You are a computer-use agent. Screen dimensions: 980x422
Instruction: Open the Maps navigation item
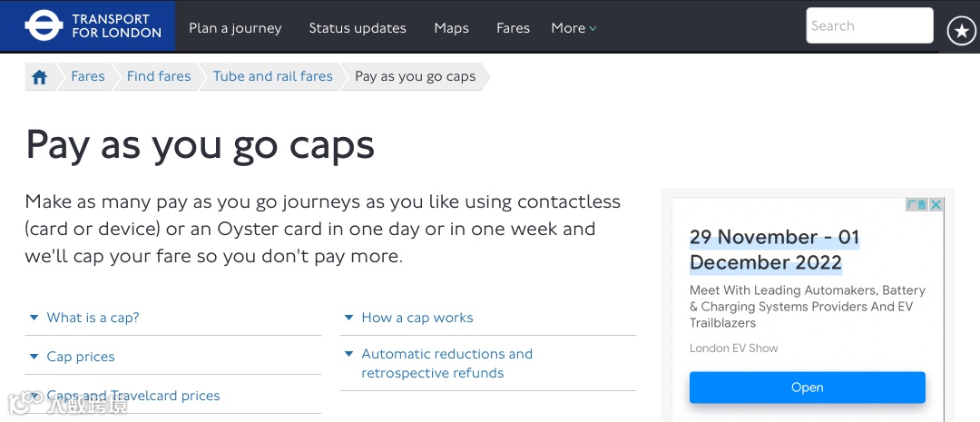[x=451, y=28]
